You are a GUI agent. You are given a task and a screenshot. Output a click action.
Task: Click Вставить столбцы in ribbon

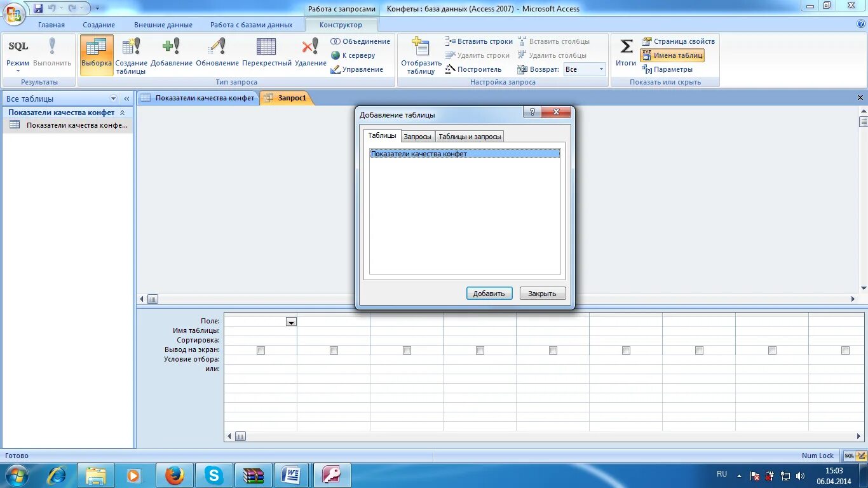[553, 41]
